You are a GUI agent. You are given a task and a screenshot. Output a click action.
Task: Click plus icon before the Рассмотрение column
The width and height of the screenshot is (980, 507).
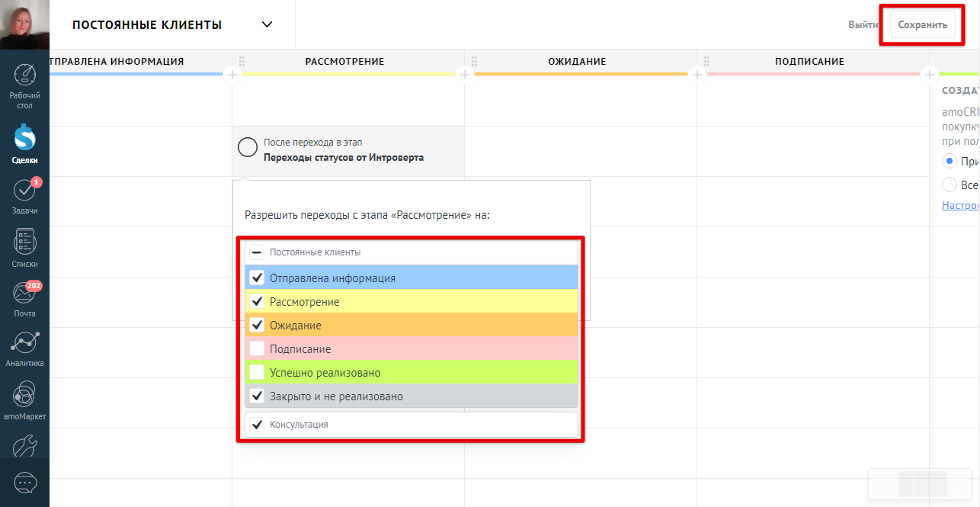click(x=232, y=74)
